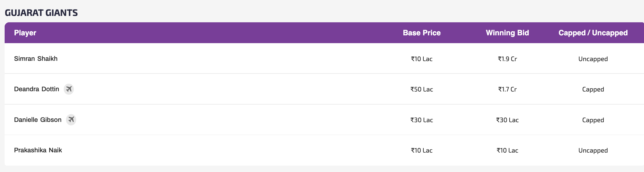644x172 pixels.
Task: Click Deandra Dottin's ₹1.7 Cr winning bid
Action: (x=507, y=89)
